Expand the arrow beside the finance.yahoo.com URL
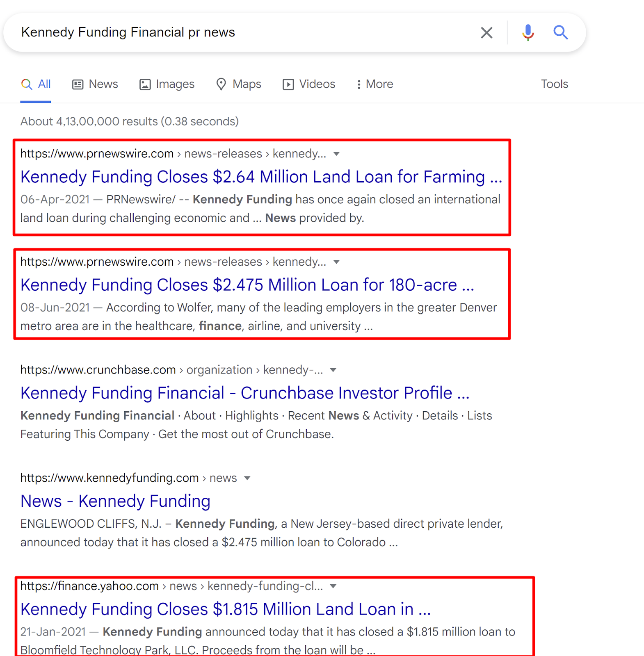This screenshot has height=656, width=644. (333, 587)
